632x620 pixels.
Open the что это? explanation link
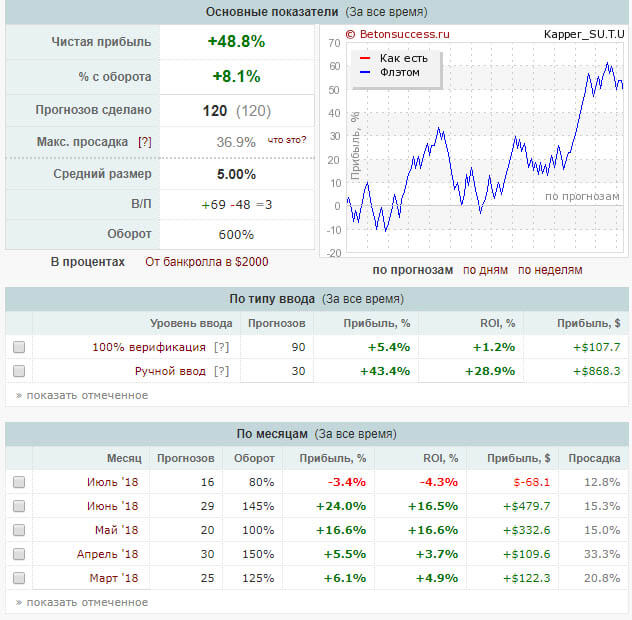288,140
